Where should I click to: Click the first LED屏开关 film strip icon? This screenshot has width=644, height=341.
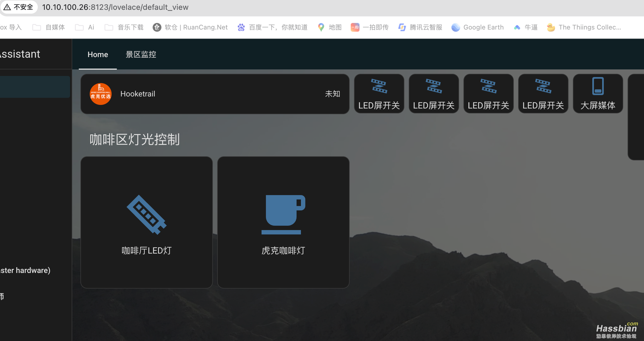(x=379, y=86)
